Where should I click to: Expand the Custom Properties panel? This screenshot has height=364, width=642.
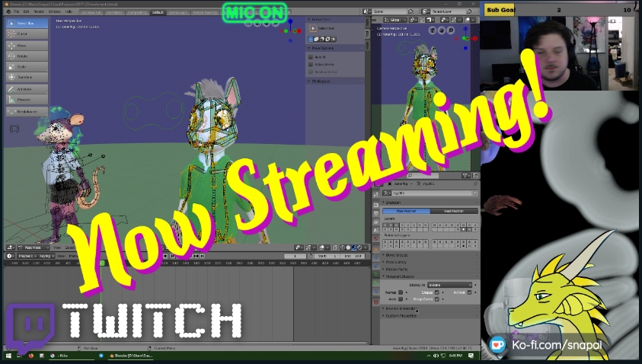(401, 316)
